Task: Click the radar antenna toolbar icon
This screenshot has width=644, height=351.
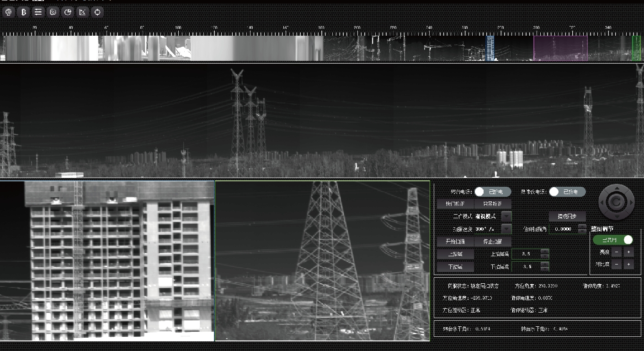Action: click(x=8, y=12)
